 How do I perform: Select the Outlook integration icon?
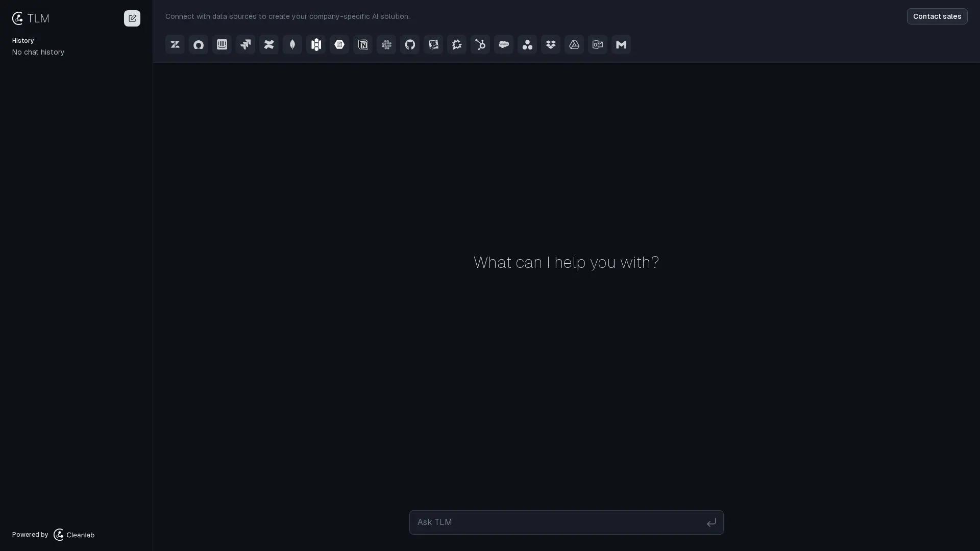[598, 44]
